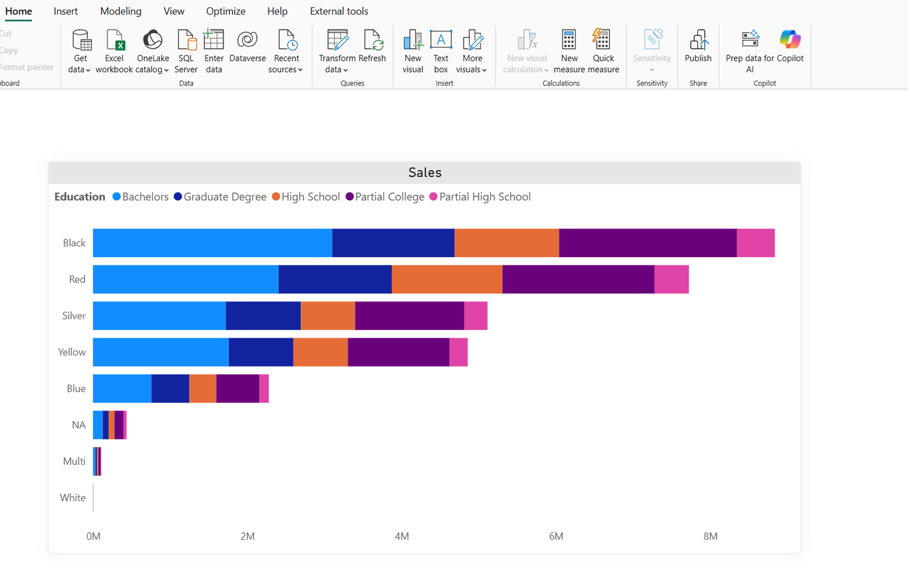
Task: Open Excel workbook import
Action: pos(114,51)
